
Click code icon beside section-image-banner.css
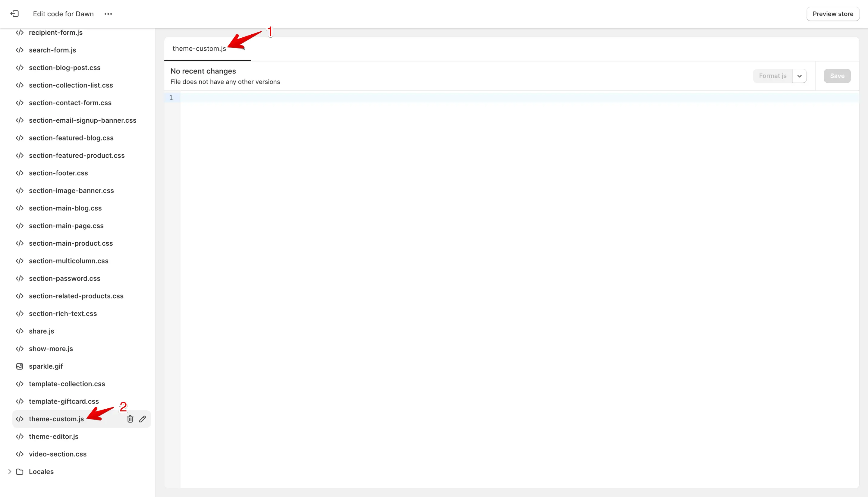20,190
